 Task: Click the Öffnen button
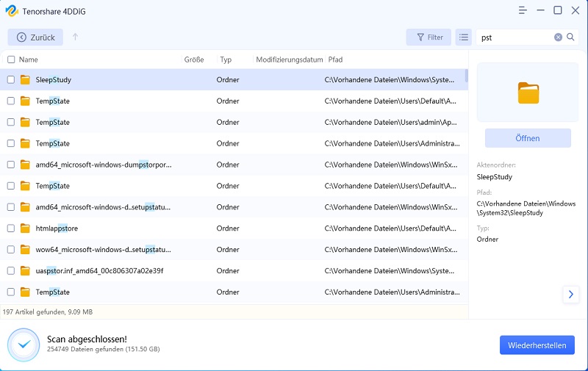tap(528, 138)
